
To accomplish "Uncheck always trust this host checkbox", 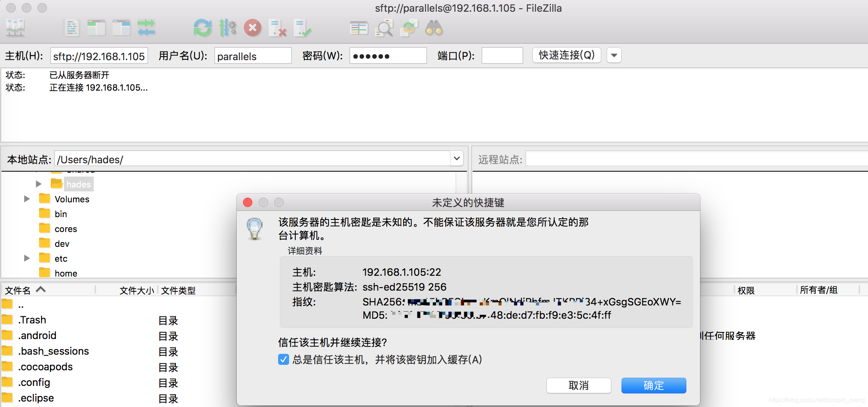I will click(x=284, y=359).
